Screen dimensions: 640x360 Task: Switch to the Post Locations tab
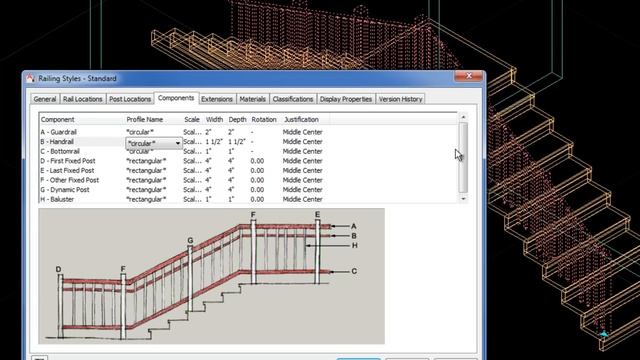click(130, 99)
